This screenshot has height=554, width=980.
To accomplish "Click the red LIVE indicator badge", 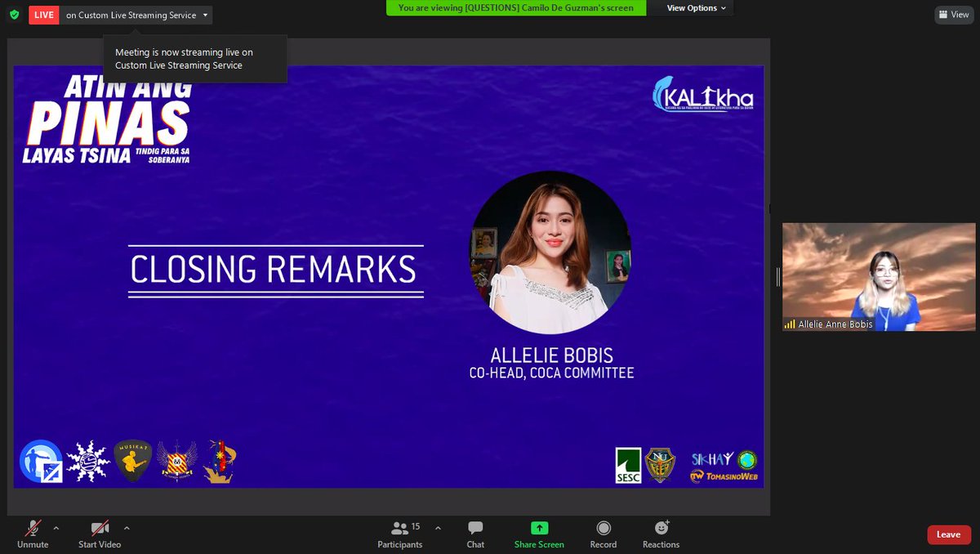I will click(44, 15).
